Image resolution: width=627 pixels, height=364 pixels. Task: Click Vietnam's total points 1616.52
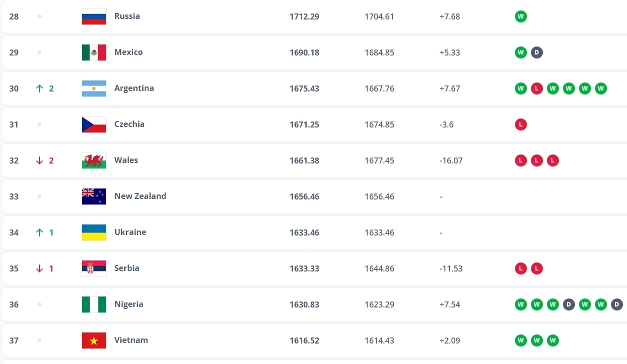304,340
